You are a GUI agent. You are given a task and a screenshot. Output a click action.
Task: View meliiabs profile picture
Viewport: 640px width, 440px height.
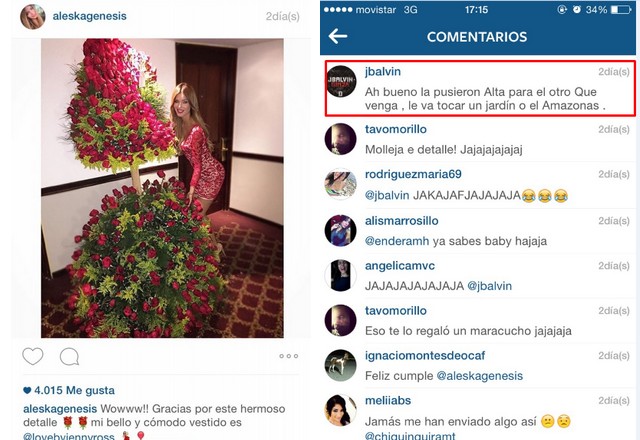tap(341, 410)
